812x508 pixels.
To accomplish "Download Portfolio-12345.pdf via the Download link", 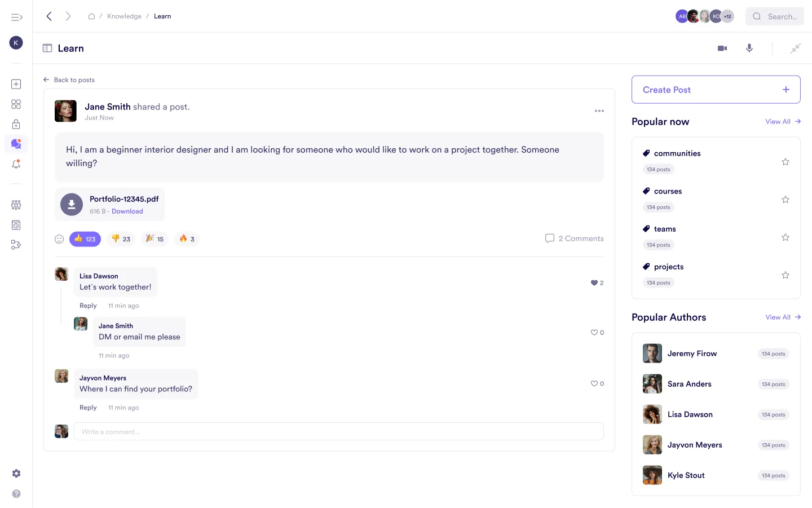I will coord(127,211).
